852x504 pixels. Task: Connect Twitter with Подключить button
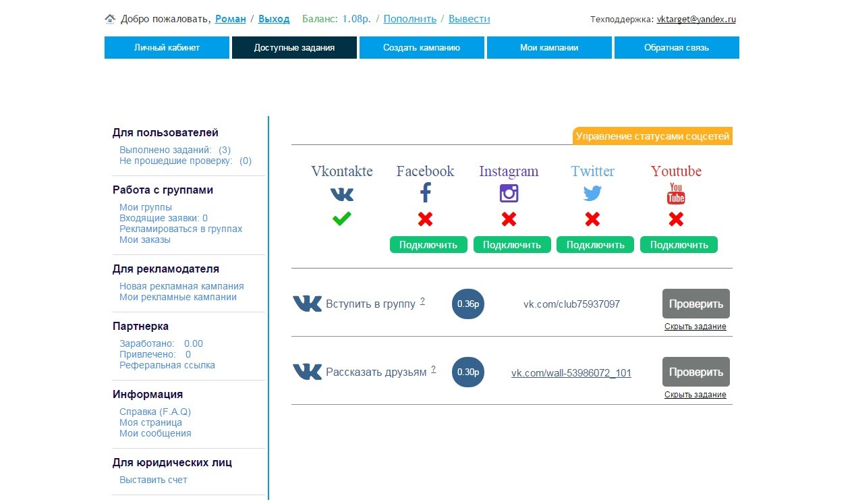[x=595, y=245]
